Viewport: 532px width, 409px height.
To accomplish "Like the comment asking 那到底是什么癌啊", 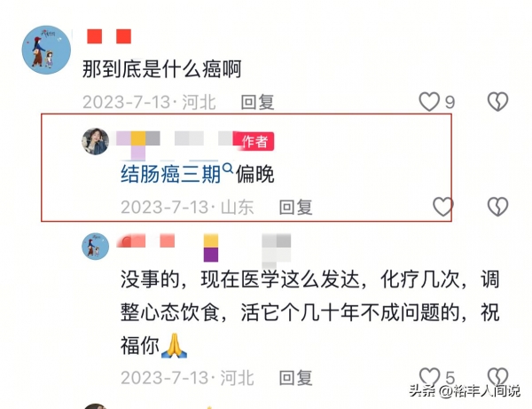I will point(429,102).
